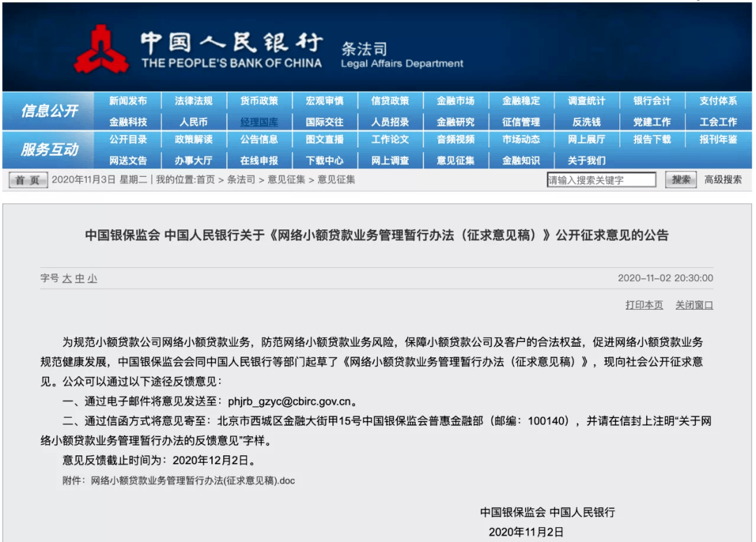This screenshot has width=756, height=542.
Task: Click the People's Bank of China red logo
Action: click(101, 50)
